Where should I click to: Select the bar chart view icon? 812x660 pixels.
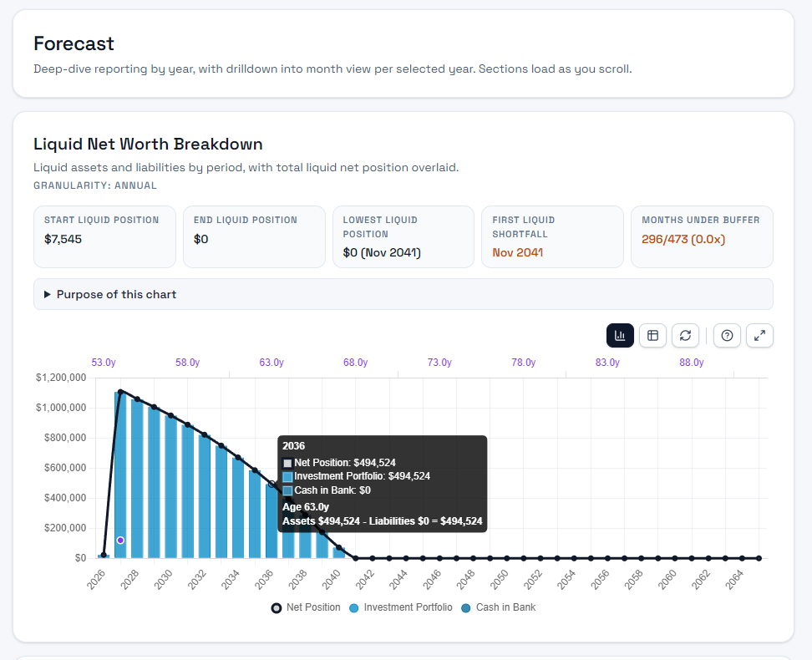click(620, 334)
